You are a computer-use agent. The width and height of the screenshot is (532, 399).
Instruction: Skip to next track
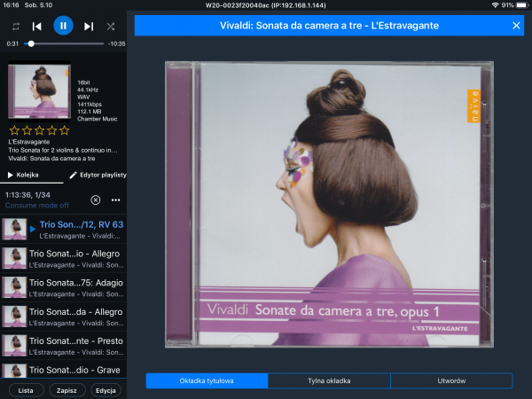tap(89, 27)
